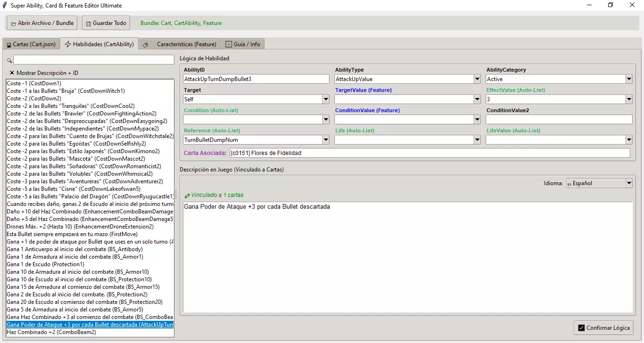Click the save icon on Guardar Todo
Image resolution: width=644 pixels, height=343 pixels.
(88, 24)
